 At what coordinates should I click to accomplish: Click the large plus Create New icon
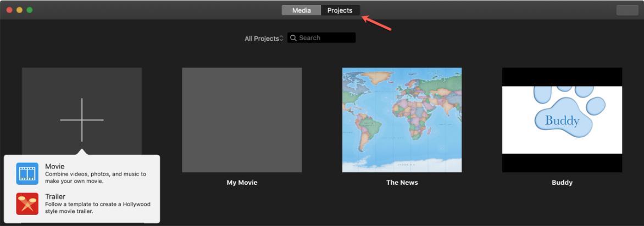click(x=82, y=120)
